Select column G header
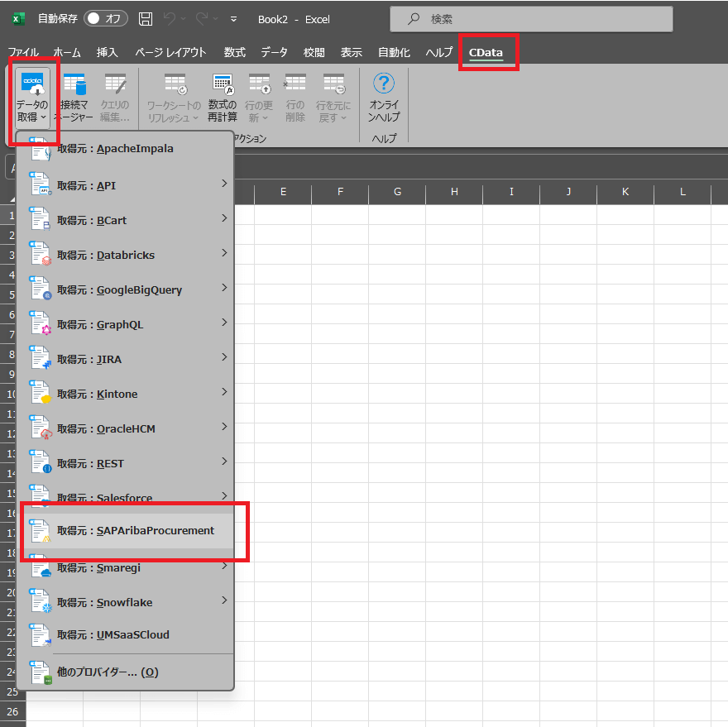Screen dimensions: 728x727 (397, 192)
